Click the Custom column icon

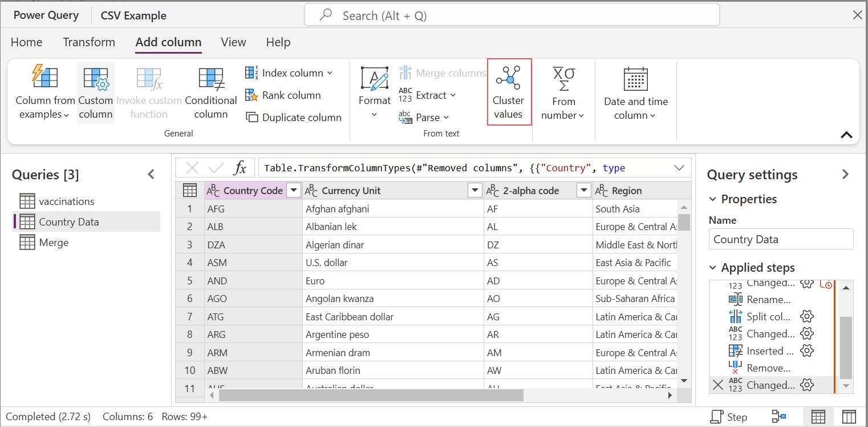[95, 79]
